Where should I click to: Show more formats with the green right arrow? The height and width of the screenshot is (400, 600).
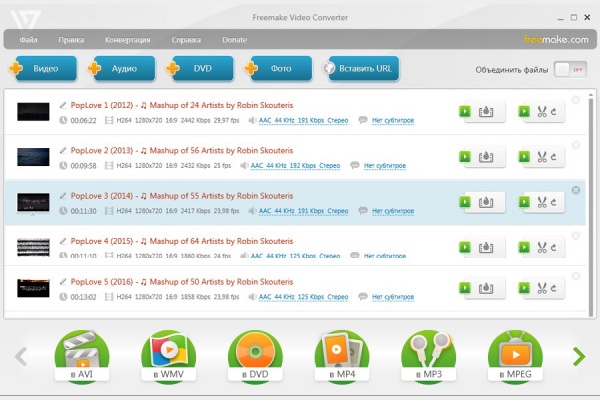click(x=579, y=357)
